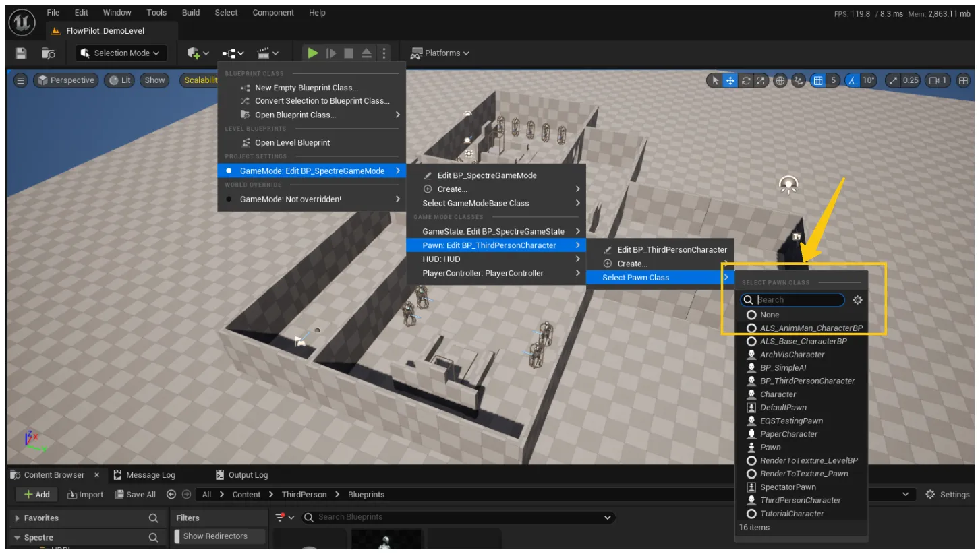Open the rotation snap value 10°
The width and height of the screenshot is (980, 554).
(x=869, y=80)
